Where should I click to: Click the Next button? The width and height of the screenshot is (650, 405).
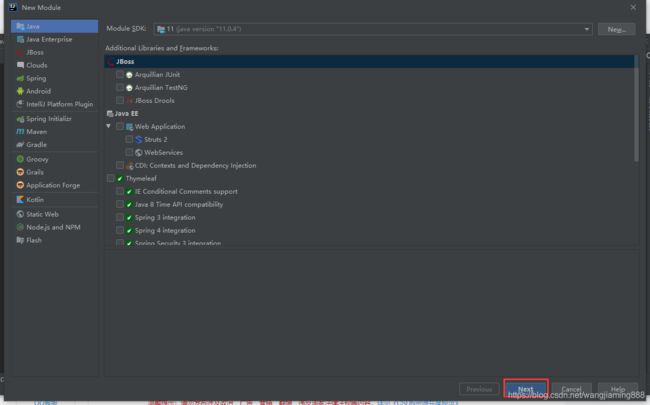[x=526, y=389]
